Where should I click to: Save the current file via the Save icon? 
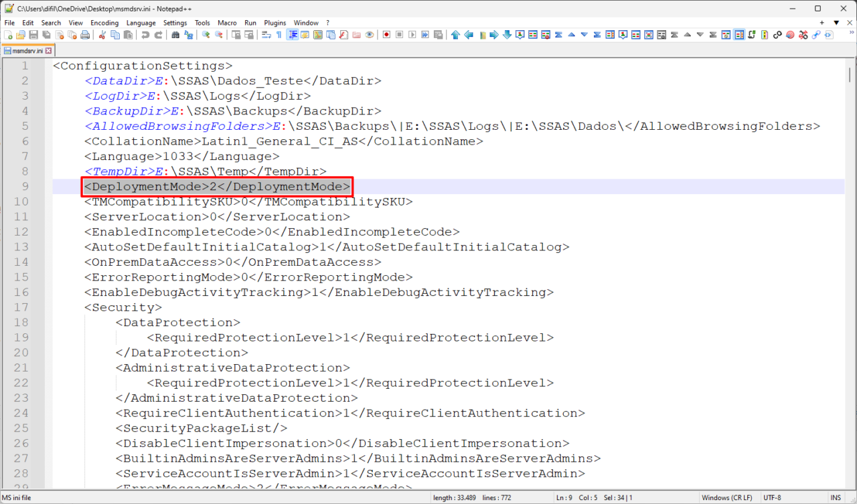pos(33,35)
